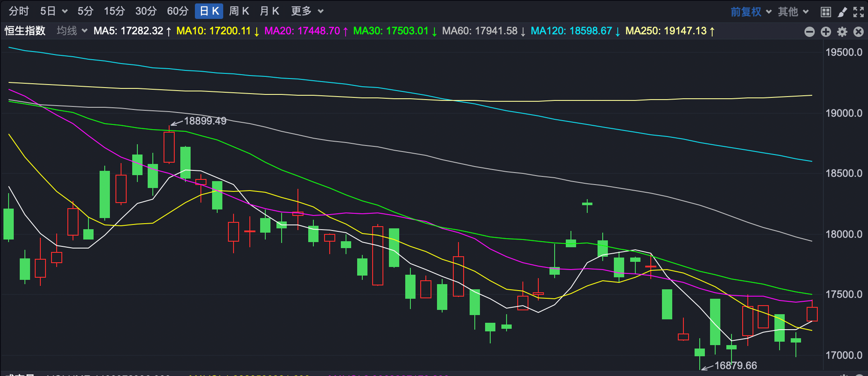Viewport: 868px width, 376px height.
Task: Select the 周K weekly chart tab
Action: point(239,11)
